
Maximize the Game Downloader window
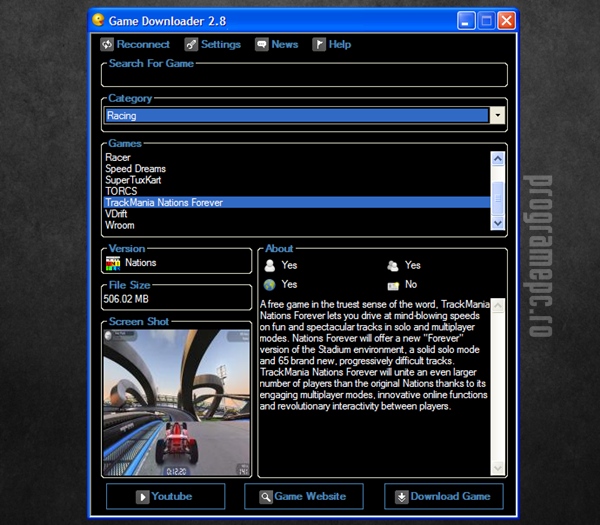pos(486,21)
